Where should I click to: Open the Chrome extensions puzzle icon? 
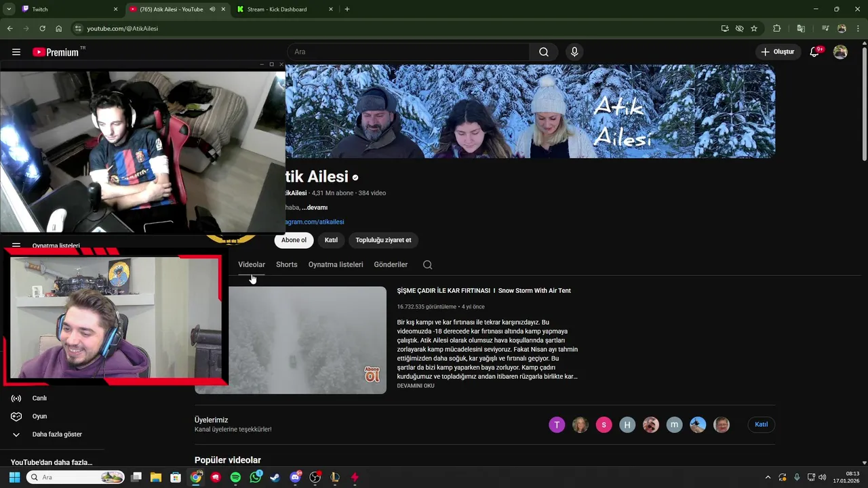(777, 28)
